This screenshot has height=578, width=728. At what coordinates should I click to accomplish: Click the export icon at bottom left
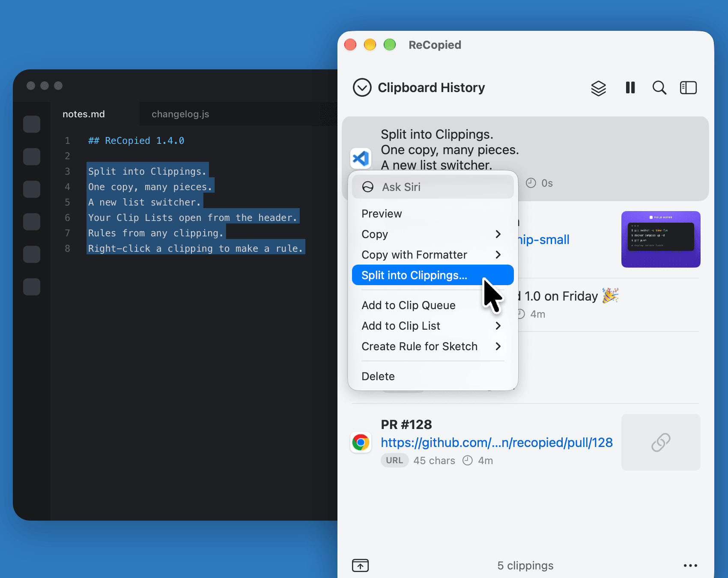[x=360, y=566]
